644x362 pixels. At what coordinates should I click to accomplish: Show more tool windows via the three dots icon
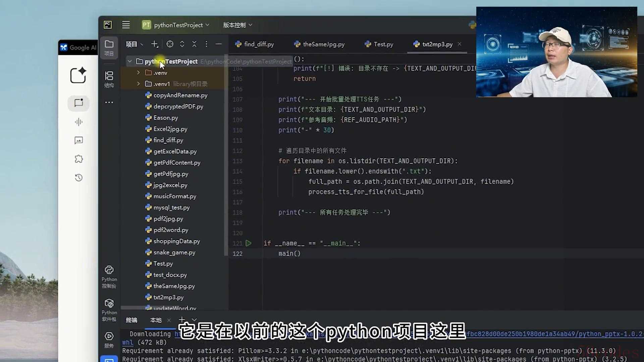[109, 102]
